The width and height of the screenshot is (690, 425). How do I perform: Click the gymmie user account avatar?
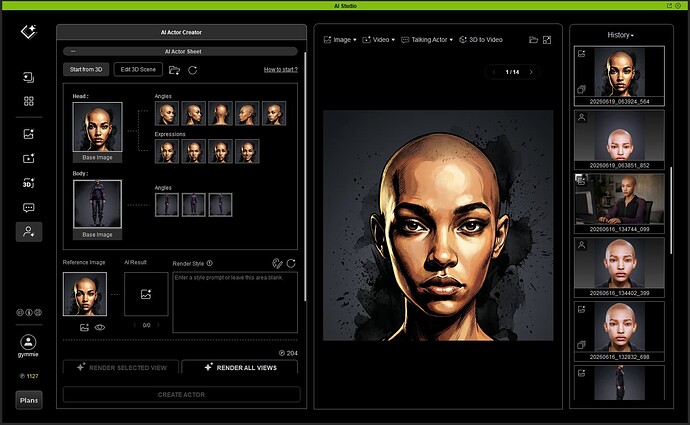(28, 342)
